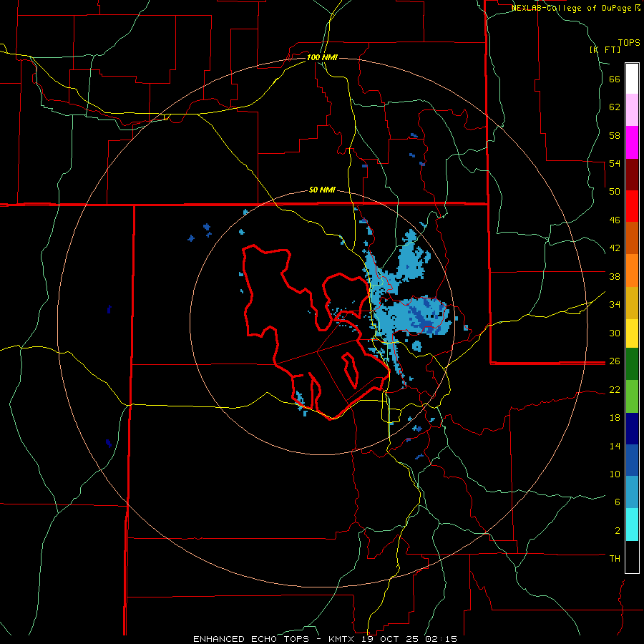644x644 pixels.
Task: Click the dark green band near 26 K FT
Action: coord(632,364)
